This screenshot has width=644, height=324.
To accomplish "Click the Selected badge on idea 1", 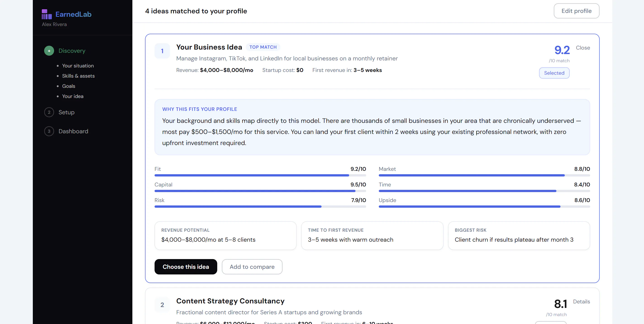I will pos(554,73).
